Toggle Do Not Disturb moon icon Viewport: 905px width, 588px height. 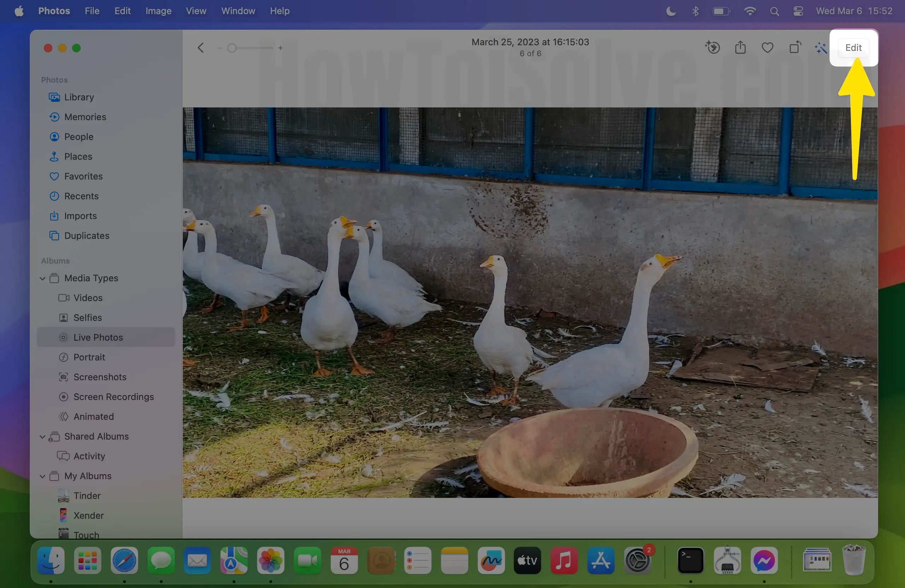pyautogui.click(x=671, y=11)
